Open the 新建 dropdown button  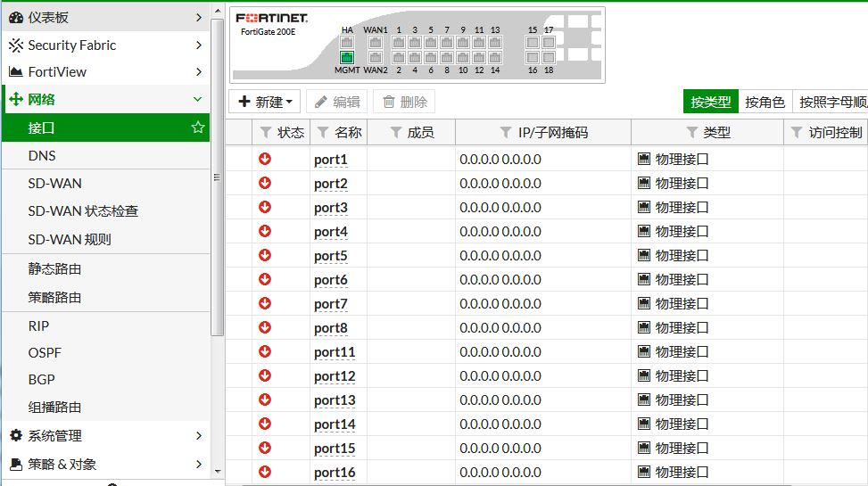265,102
